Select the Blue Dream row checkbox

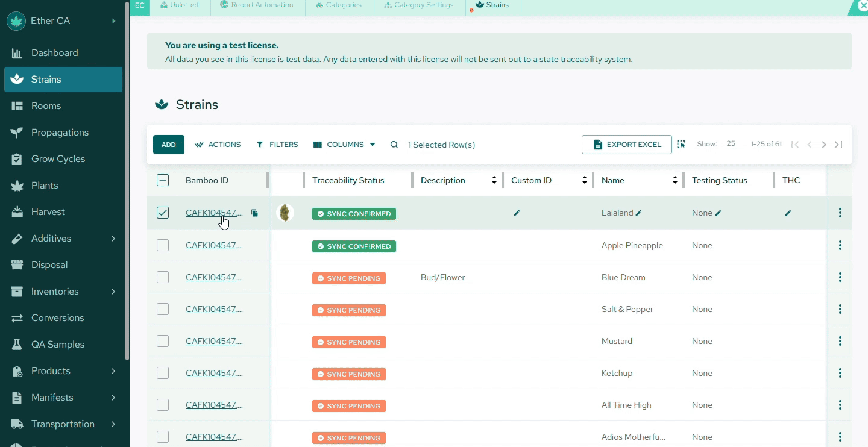163,277
